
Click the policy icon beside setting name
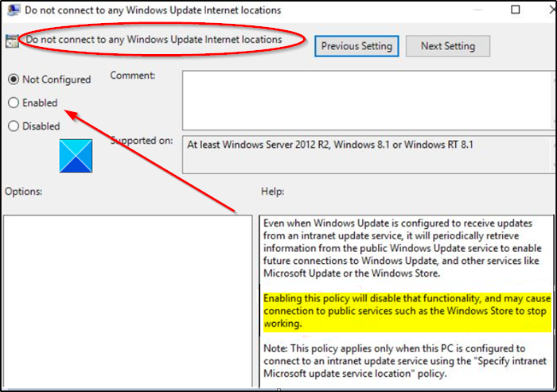pyautogui.click(x=12, y=41)
